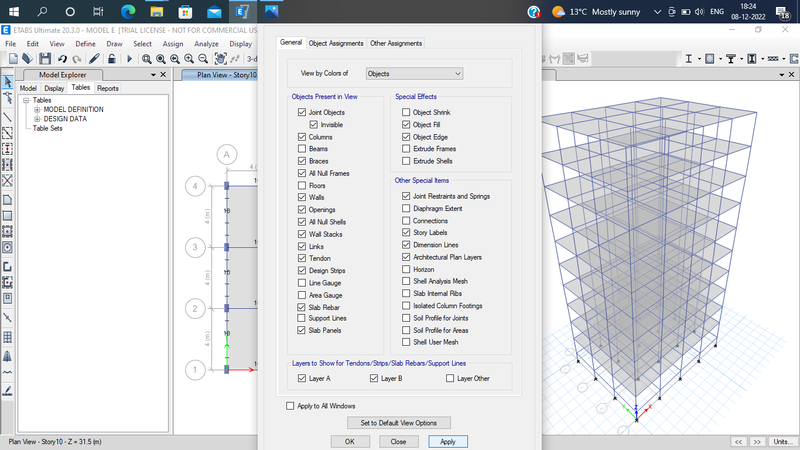800x450 pixels.
Task: Enable the Support Lines checkbox
Action: [302, 318]
